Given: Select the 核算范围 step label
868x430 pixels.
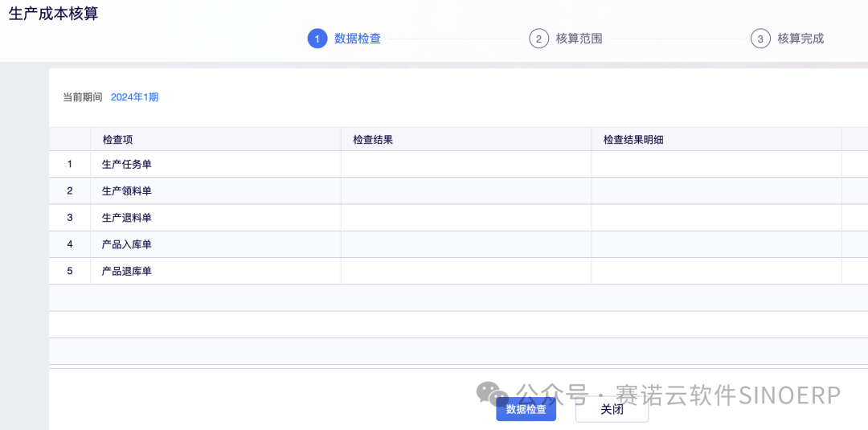Looking at the screenshot, I should pos(579,39).
